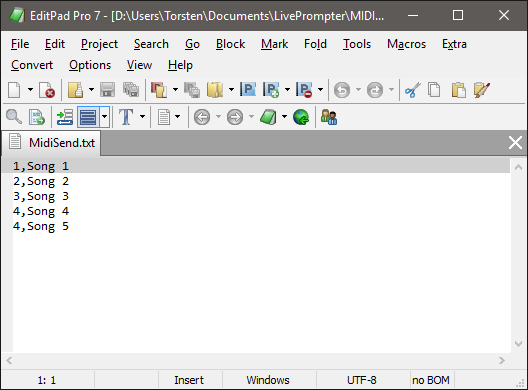The image size is (528, 390).
Task: Open the Help menu
Action: click(x=180, y=65)
